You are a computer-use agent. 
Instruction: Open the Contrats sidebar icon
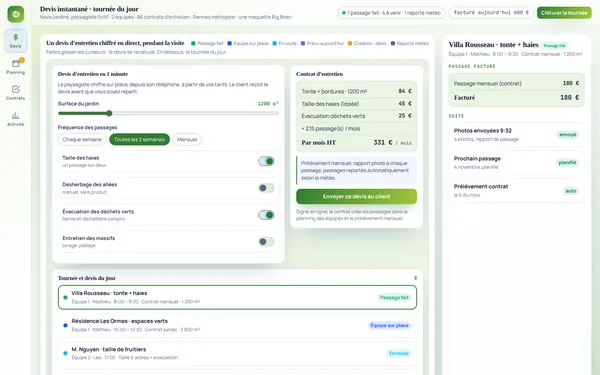pos(16,89)
